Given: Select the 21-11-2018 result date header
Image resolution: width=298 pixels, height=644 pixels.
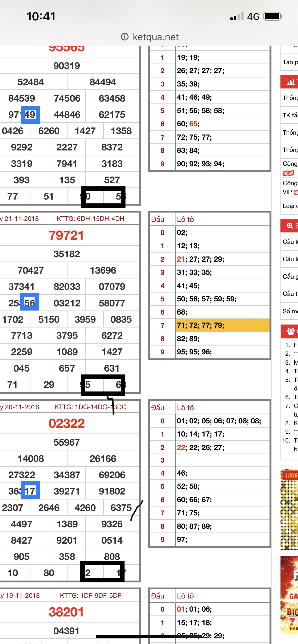Looking at the screenshot, I should (19, 219).
